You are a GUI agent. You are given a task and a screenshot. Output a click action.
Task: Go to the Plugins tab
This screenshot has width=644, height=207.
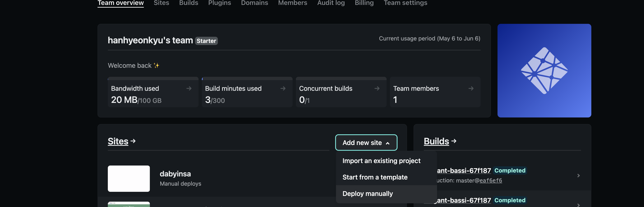coord(220,3)
